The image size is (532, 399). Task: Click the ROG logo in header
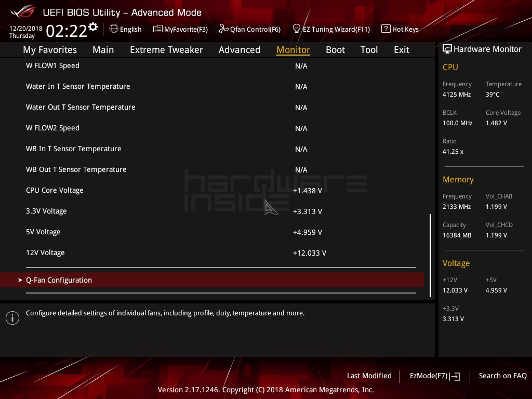tap(23, 11)
